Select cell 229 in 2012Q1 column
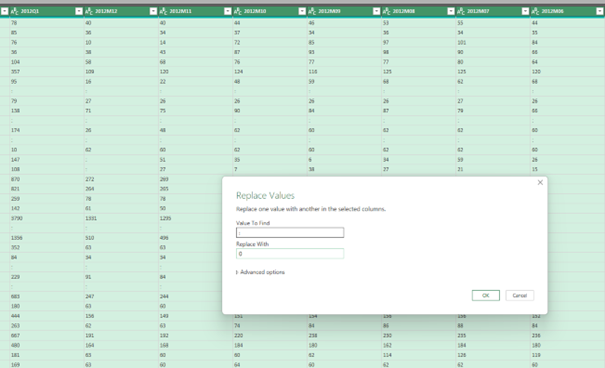 (x=47, y=277)
